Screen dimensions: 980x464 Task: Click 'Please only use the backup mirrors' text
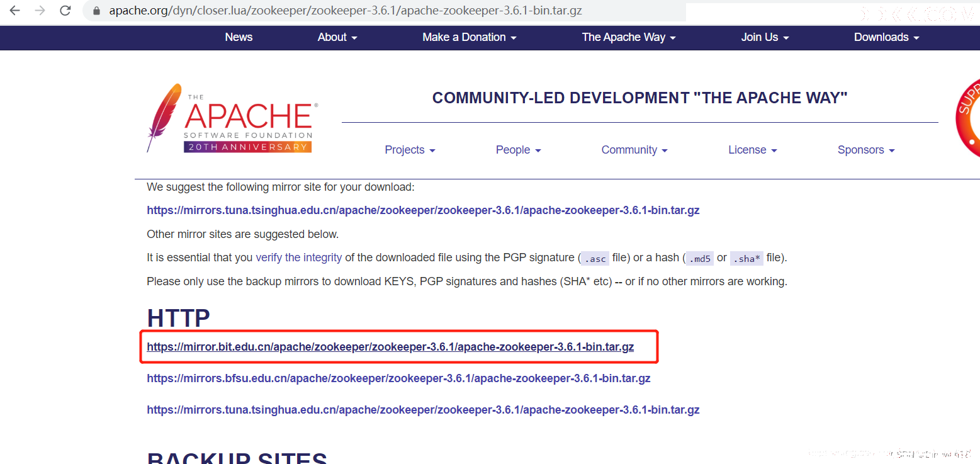click(x=467, y=281)
